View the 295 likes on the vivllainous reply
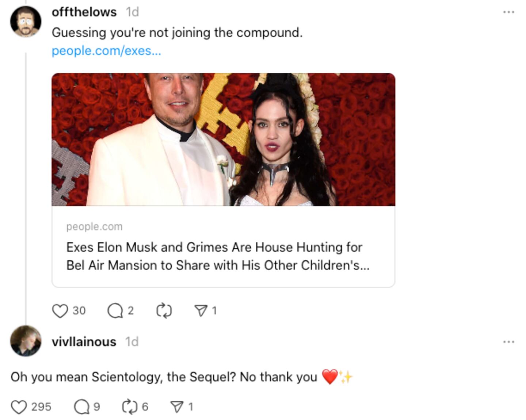 (x=41, y=406)
